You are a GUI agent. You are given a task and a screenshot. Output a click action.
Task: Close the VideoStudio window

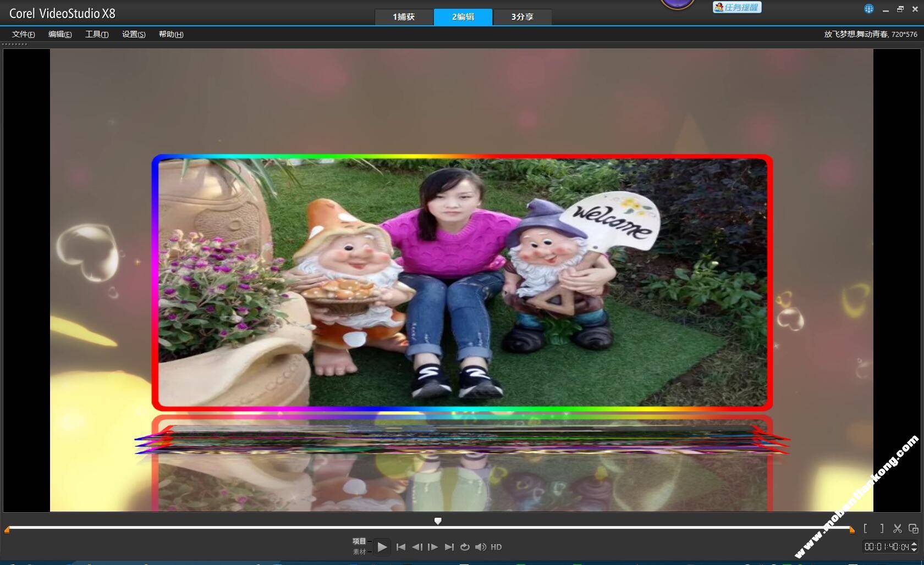click(x=915, y=9)
